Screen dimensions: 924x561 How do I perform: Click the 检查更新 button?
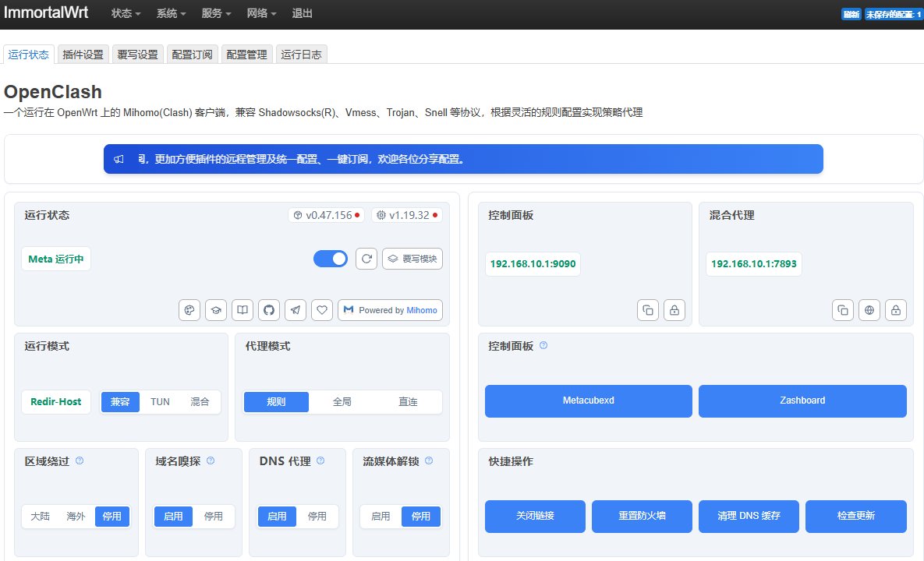pos(855,517)
